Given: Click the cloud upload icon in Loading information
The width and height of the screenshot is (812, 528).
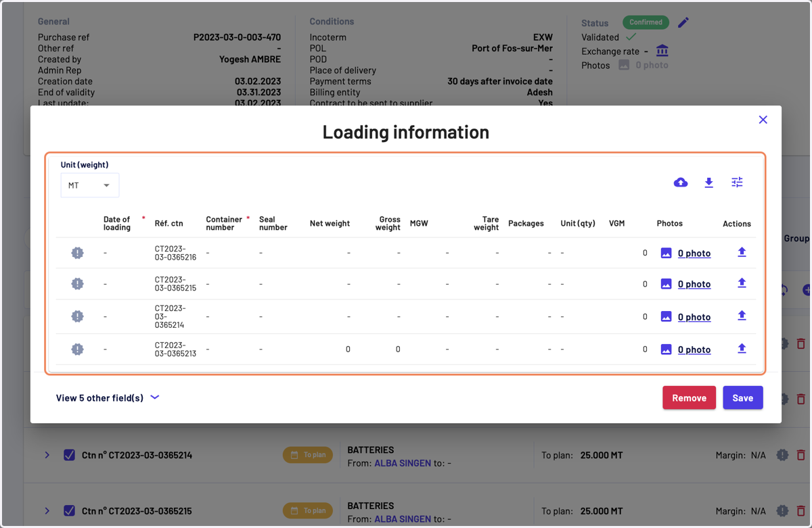Looking at the screenshot, I should click(681, 183).
